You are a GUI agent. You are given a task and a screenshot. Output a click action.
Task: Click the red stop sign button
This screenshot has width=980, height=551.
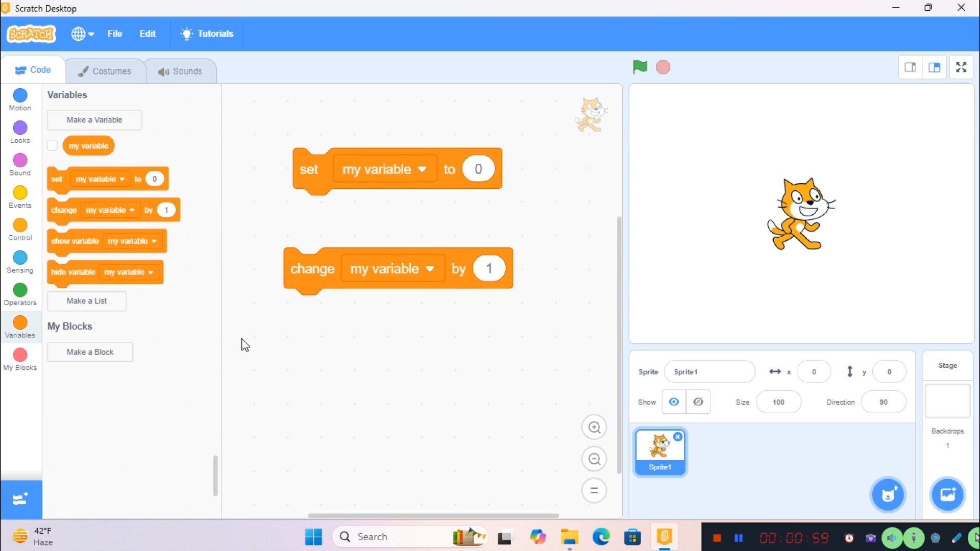coord(663,67)
